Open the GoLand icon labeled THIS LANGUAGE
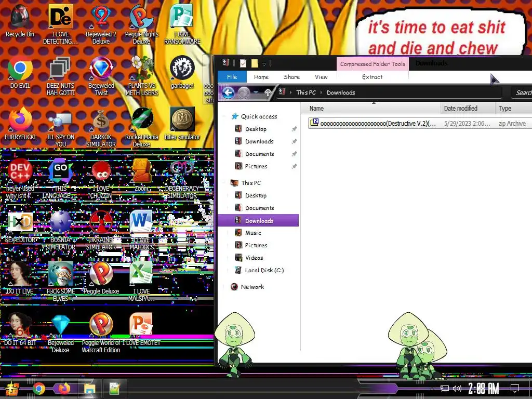 [x=60, y=179]
